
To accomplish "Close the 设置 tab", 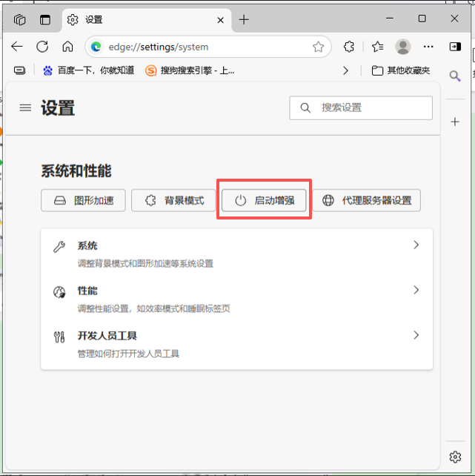I will 221,20.
